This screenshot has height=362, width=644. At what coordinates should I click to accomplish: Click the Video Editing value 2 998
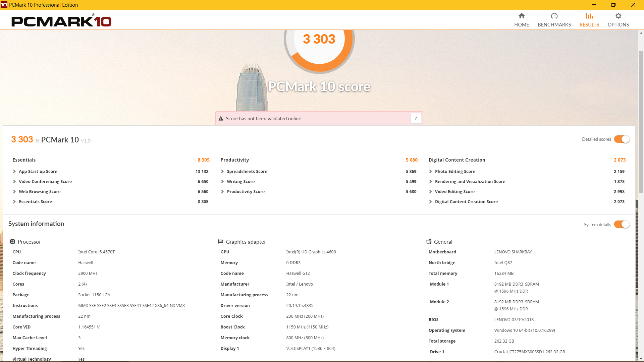click(619, 191)
